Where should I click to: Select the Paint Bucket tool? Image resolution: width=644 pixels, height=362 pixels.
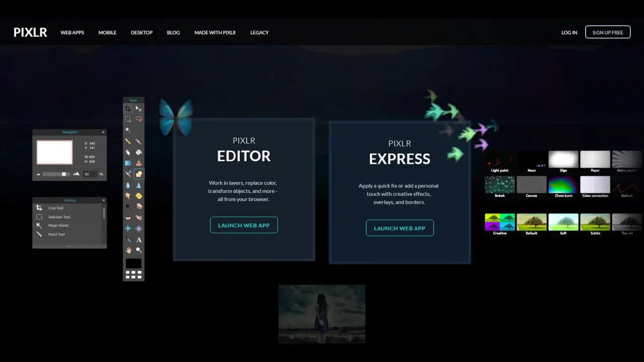tap(139, 152)
